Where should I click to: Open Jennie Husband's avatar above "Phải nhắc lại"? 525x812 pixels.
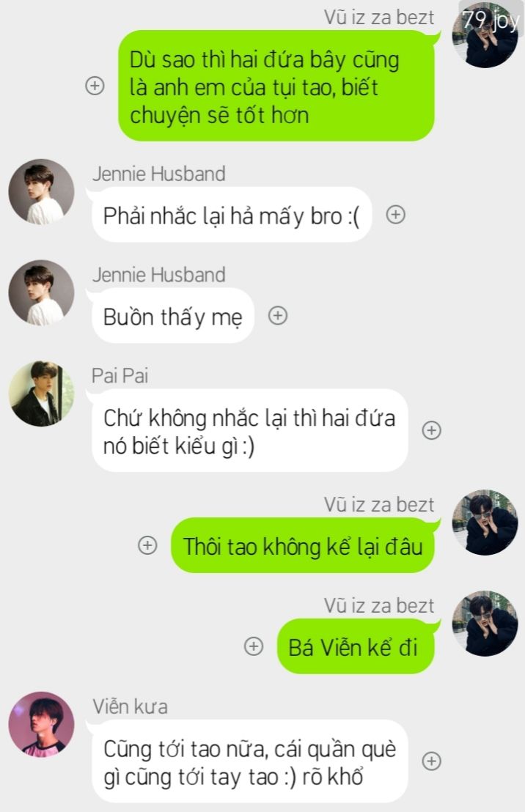point(42,191)
